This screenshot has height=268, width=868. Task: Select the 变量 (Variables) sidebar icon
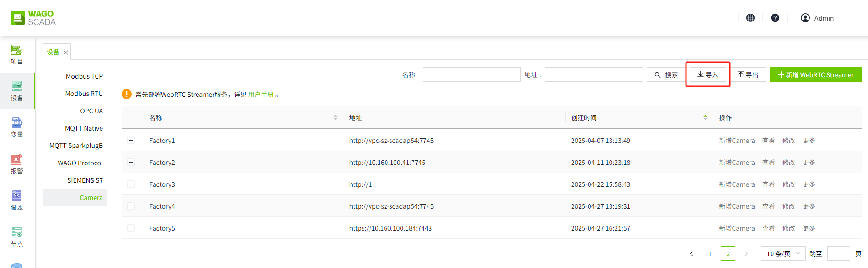[x=17, y=127]
